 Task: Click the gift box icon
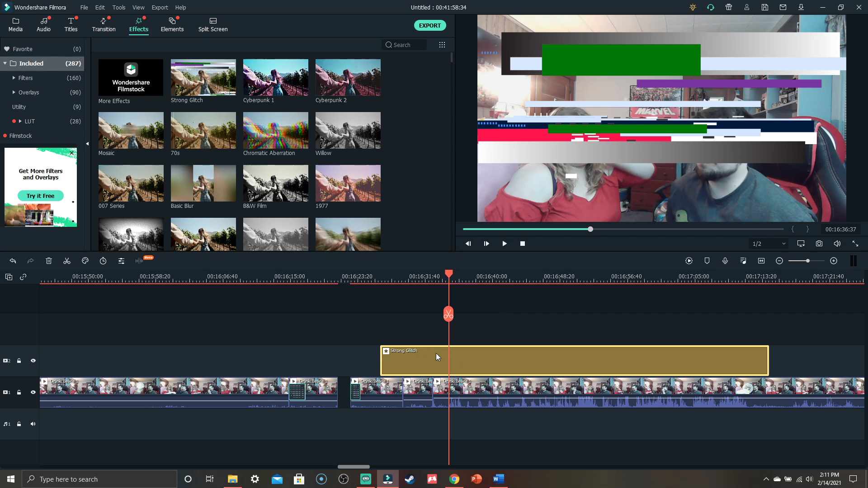point(729,7)
